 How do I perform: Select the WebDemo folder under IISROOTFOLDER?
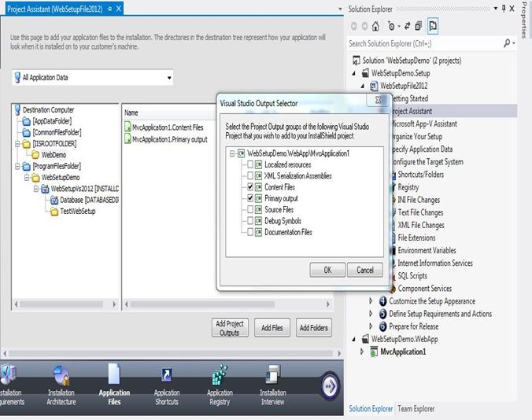(x=50, y=155)
